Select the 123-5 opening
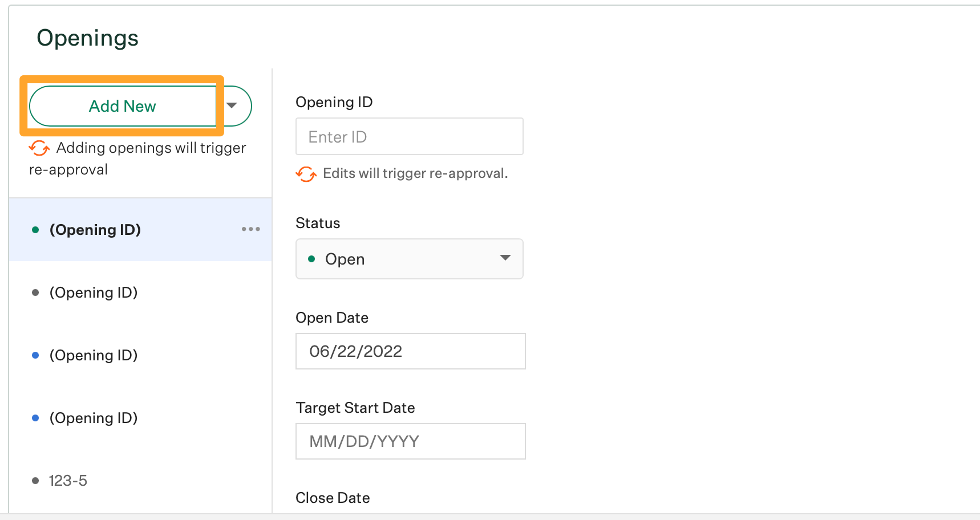The height and width of the screenshot is (520, 980). click(68, 480)
